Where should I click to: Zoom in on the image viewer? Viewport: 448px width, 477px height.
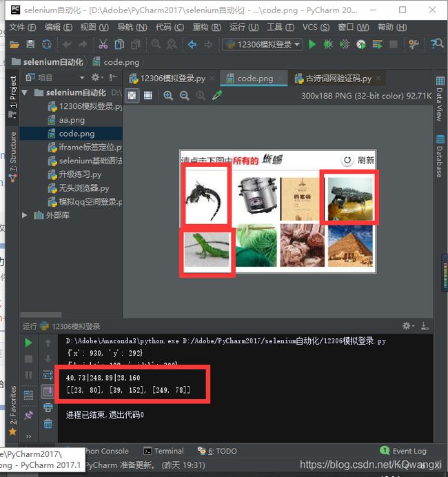(168, 96)
